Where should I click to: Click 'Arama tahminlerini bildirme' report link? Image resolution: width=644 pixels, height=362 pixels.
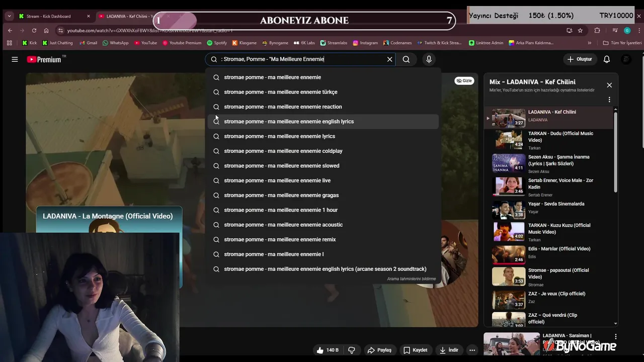coord(411,279)
